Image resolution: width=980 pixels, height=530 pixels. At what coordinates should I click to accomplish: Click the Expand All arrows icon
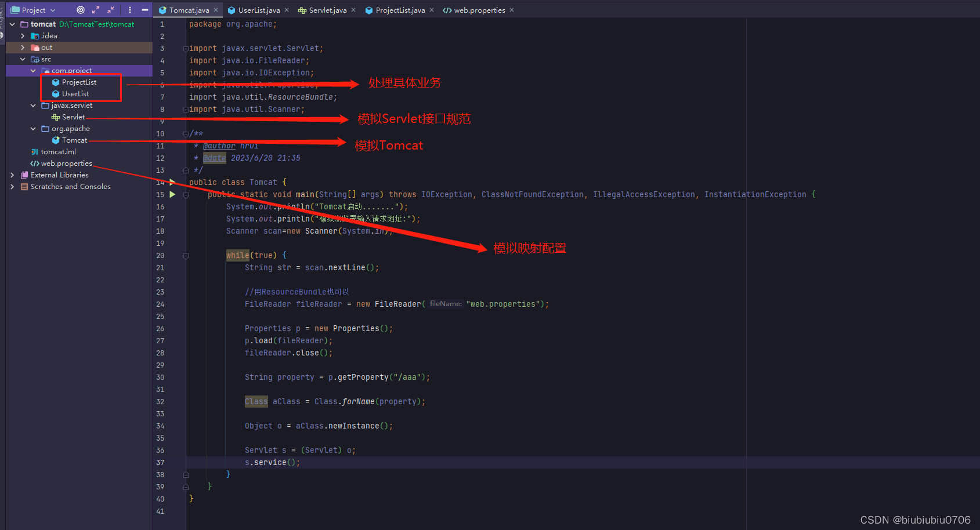(x=95, y=10)
